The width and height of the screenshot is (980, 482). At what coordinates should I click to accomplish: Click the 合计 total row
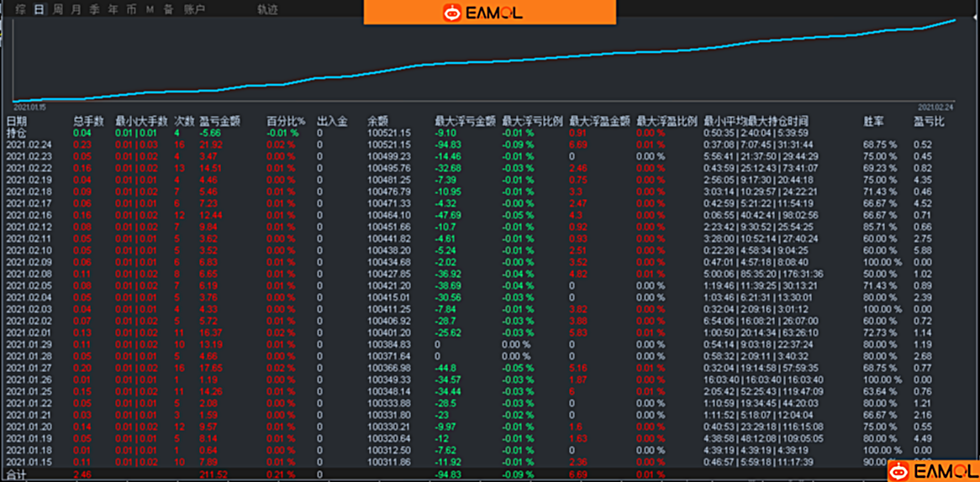click(x=17, y=474)
